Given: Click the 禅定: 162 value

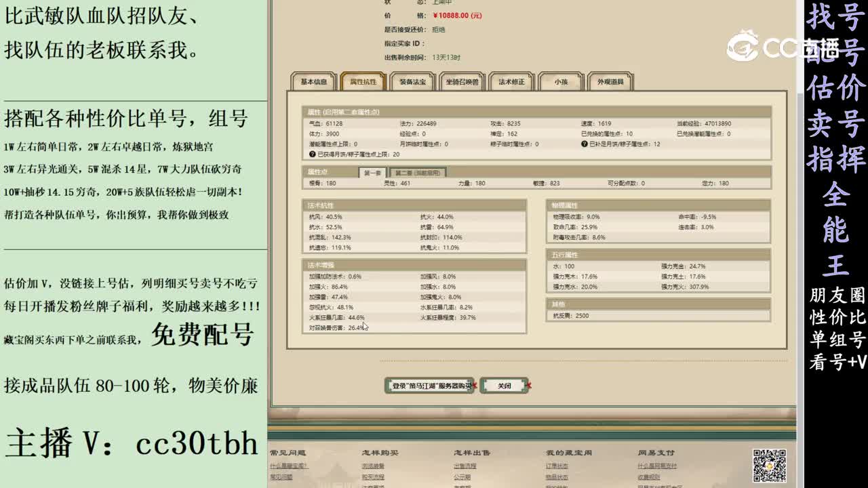Looking at the screenshot, I should click(505, 134).
